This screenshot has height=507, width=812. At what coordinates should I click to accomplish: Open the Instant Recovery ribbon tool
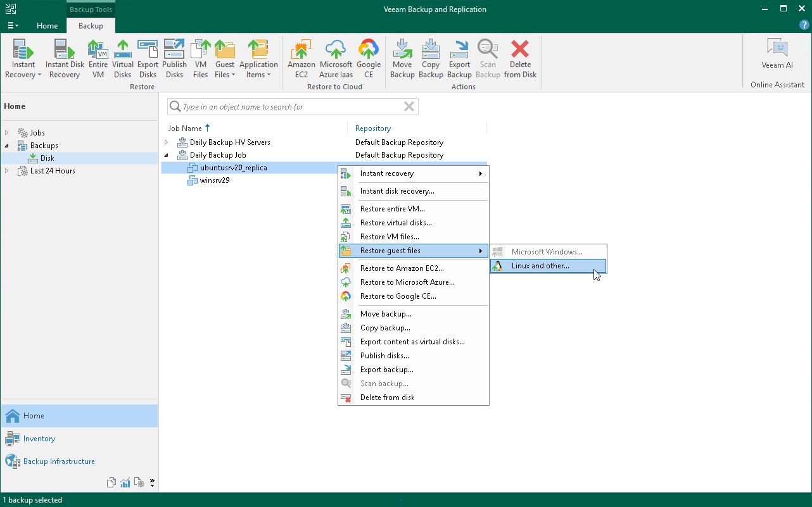[23, 59]
